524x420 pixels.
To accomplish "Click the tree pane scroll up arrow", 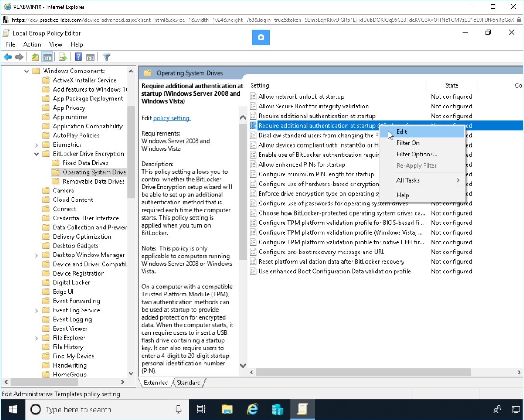I will pos(131,71).
